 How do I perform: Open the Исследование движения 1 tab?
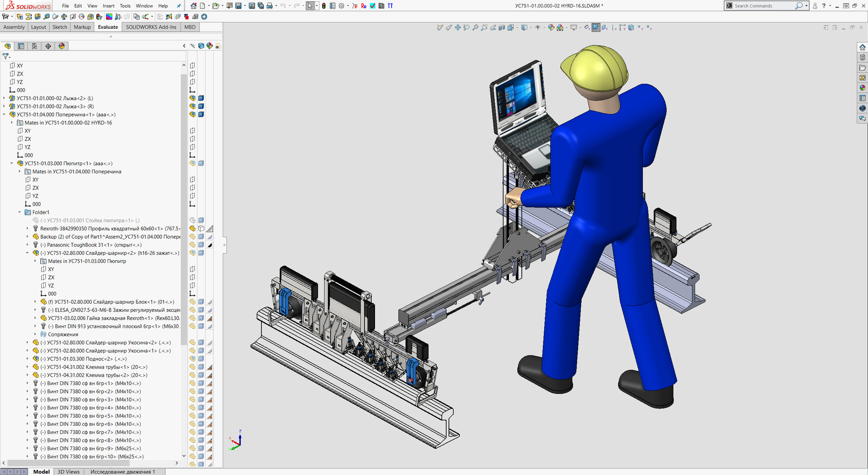point(122,471)
